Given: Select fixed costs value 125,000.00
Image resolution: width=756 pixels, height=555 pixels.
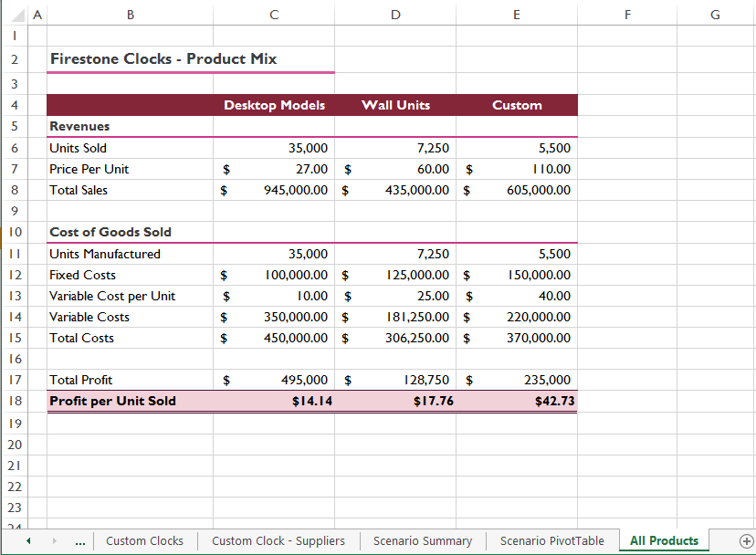Looking at the screenshot, I should click(395, 275).
